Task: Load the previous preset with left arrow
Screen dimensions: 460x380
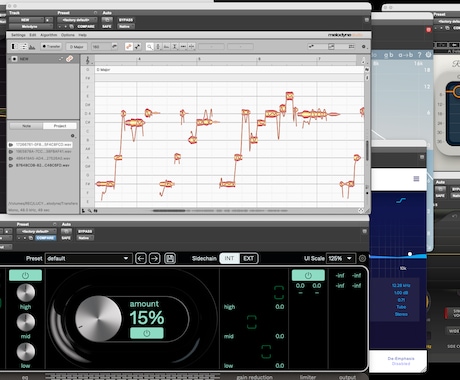Action: (141, 258)
